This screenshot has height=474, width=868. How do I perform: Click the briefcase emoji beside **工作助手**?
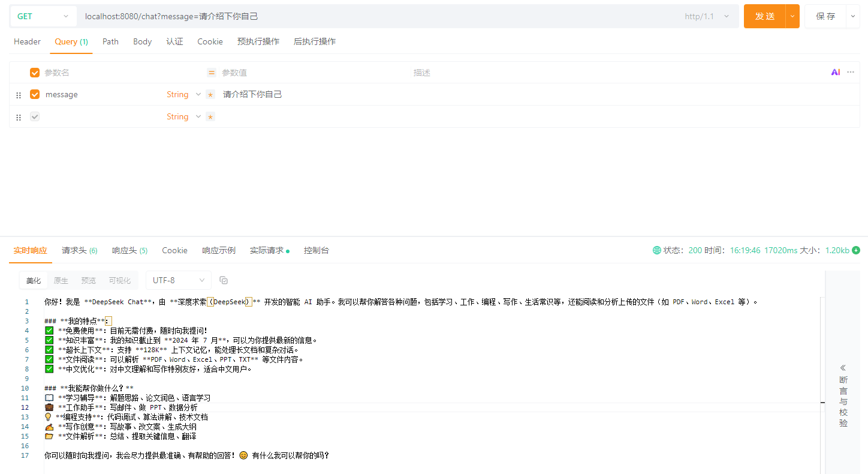click(49, 407)
